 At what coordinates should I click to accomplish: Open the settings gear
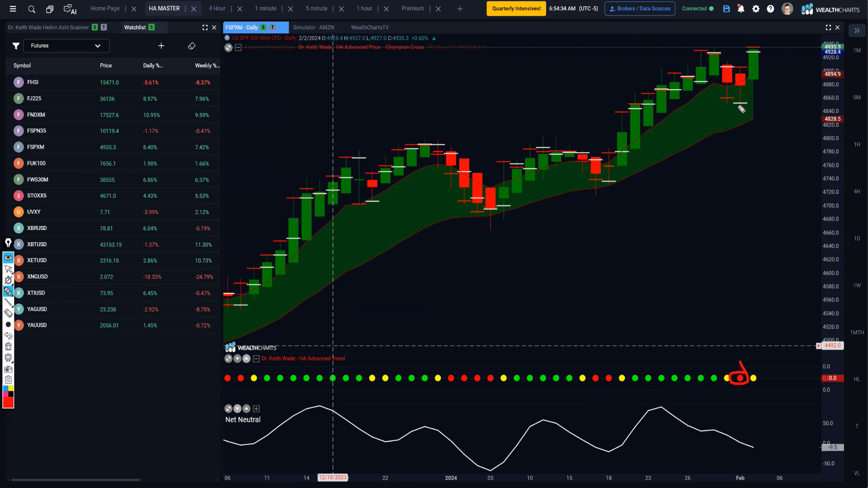tap(756, 9)
